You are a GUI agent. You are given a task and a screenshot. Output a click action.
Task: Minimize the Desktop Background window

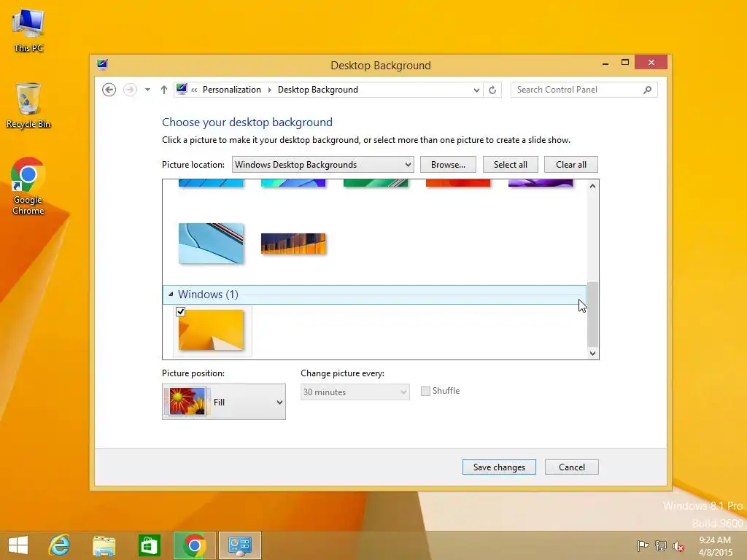pos(605,63)
